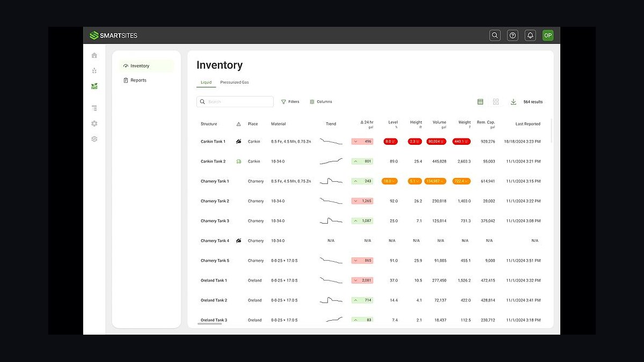The width and height of the screenshot is (644, 362).
Task: Expand the red 80,024 Volume badge
Action: pyautogui.click(x=436, y=142)
